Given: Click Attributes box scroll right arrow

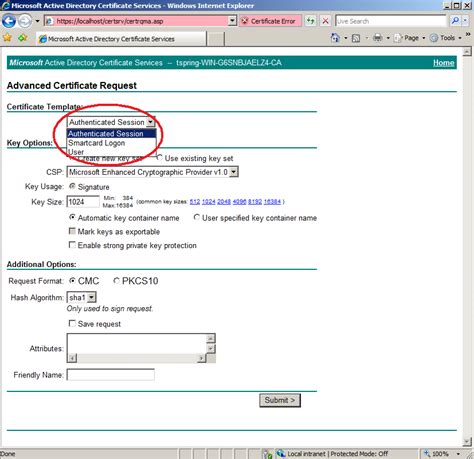Looking at the screenshot, I should click(x=201, y=358).
